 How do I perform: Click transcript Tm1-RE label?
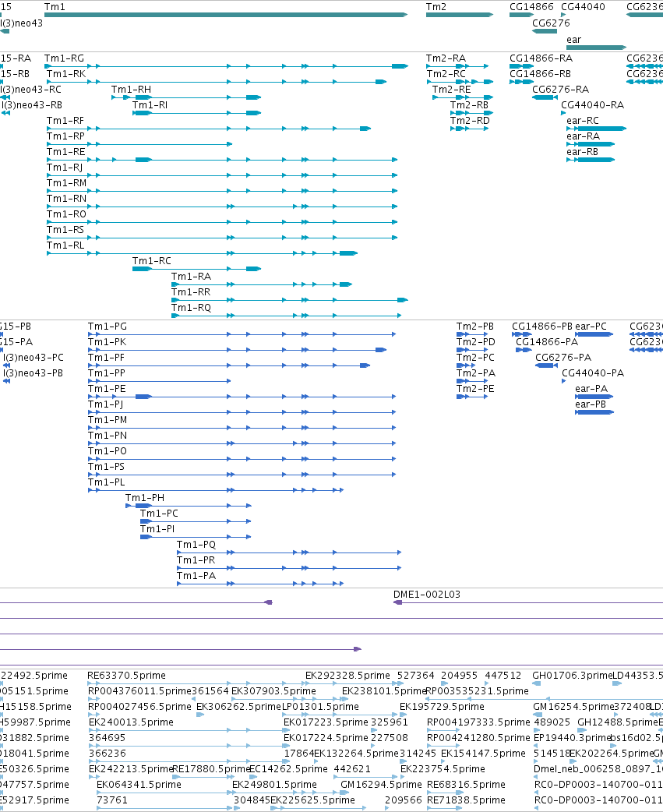click(x=66, y=152)
